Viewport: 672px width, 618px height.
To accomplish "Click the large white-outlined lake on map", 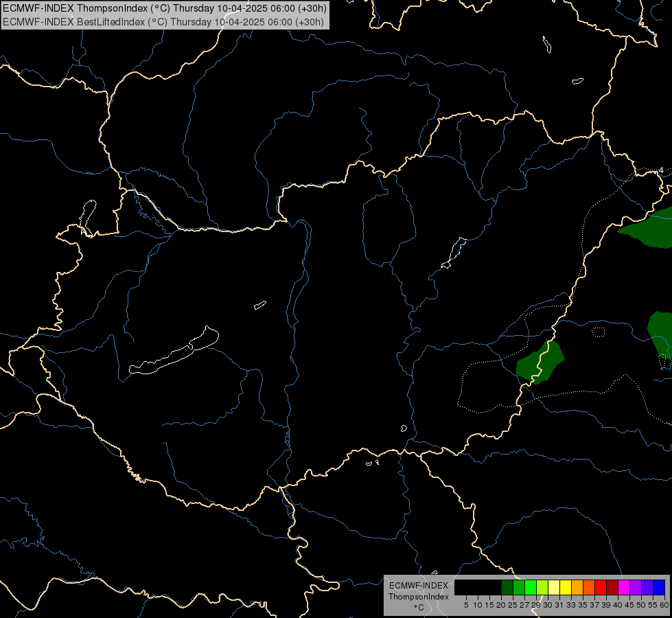I will point(174,352).
